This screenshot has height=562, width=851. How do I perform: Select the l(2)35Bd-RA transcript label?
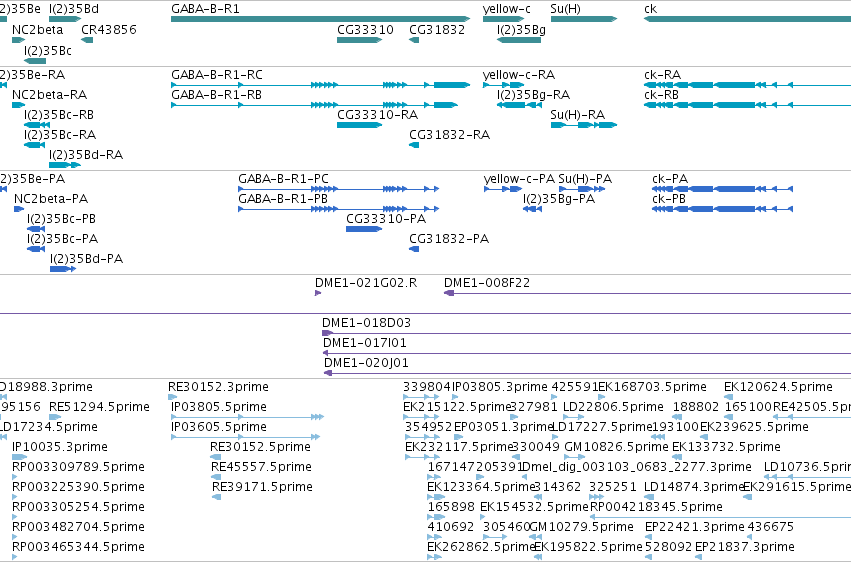tap(86, 155)
